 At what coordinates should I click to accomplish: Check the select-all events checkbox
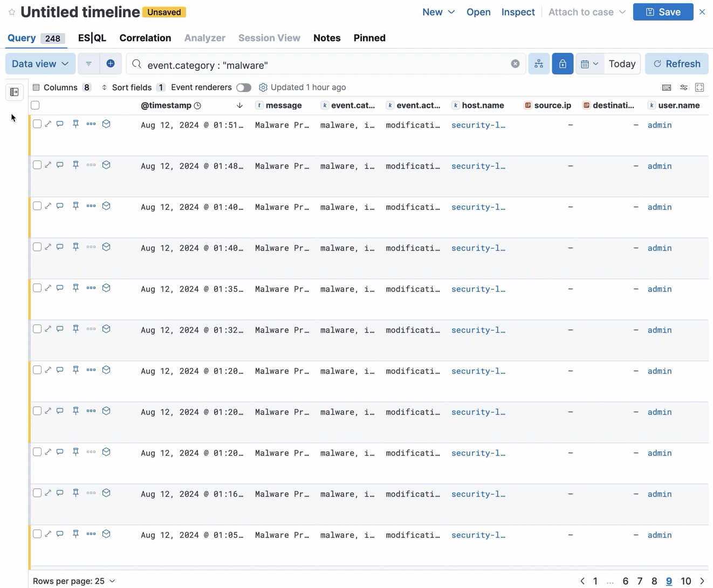(35, 105)
